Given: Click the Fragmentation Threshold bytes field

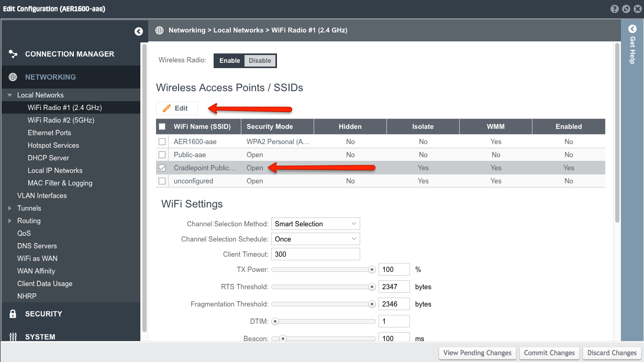Looking at the screenshot, I should click(394, 304).
